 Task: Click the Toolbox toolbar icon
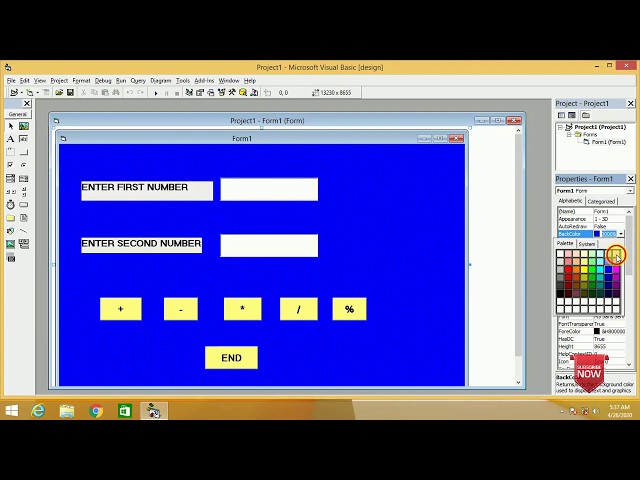[232, 93]
